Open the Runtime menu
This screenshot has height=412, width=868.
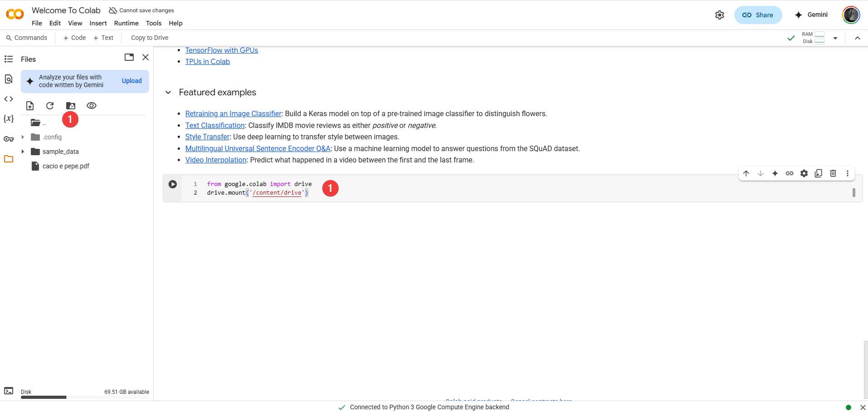point(126,23)
